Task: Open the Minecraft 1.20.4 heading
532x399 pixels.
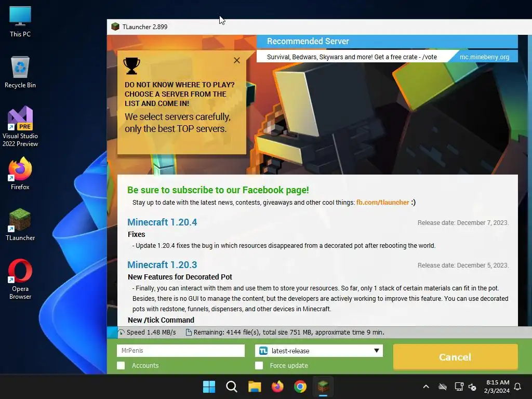Action: 162,222
